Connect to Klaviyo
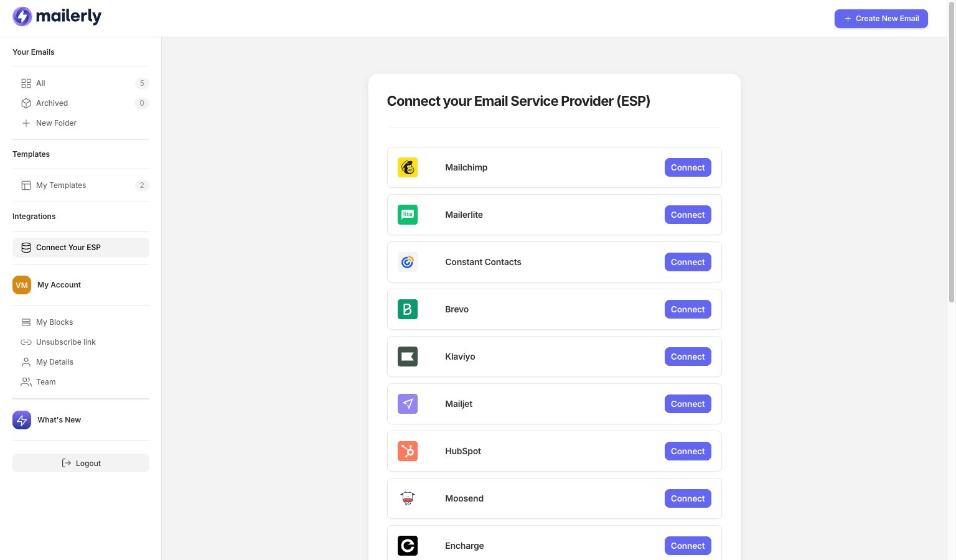 [x=687, y=357]
